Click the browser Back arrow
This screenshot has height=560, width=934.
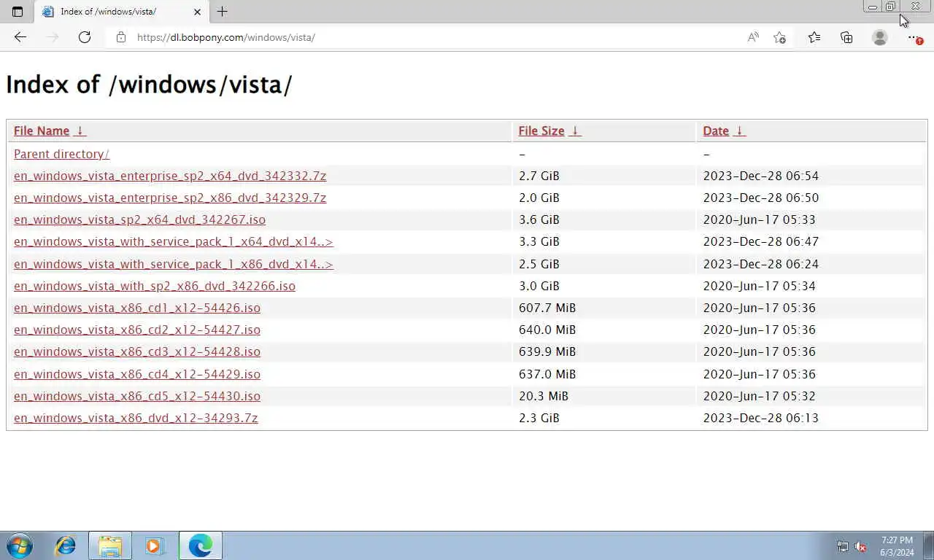(20, 37)
